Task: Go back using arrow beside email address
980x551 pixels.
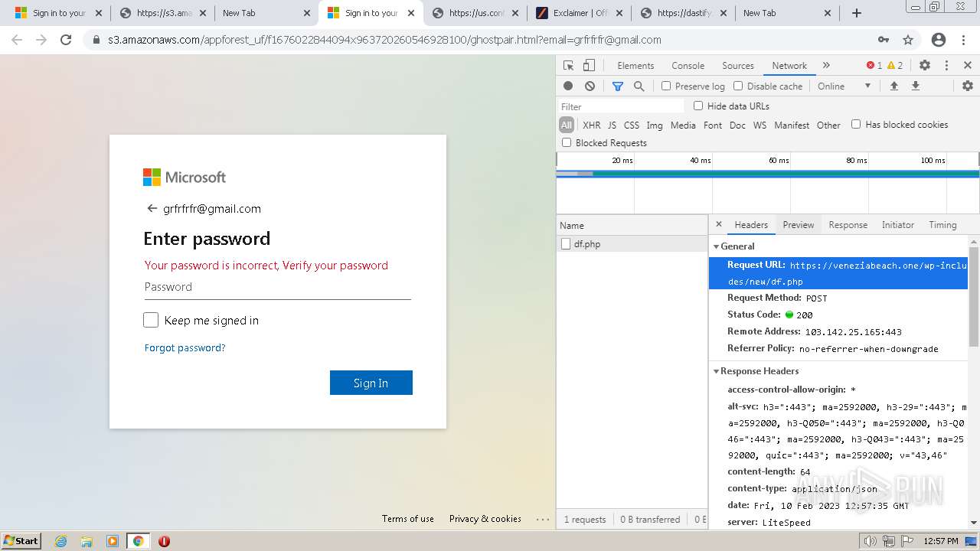Action: [152, 208]
